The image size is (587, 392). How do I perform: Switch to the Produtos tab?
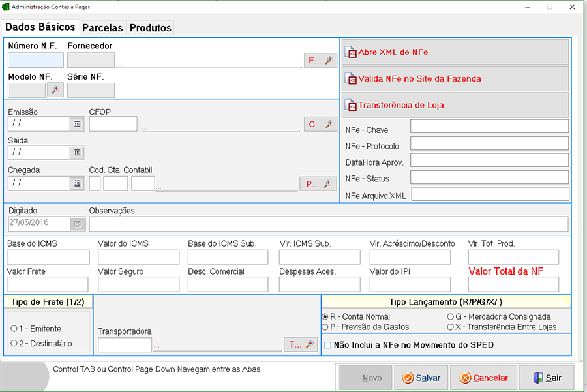coord(150,28)
